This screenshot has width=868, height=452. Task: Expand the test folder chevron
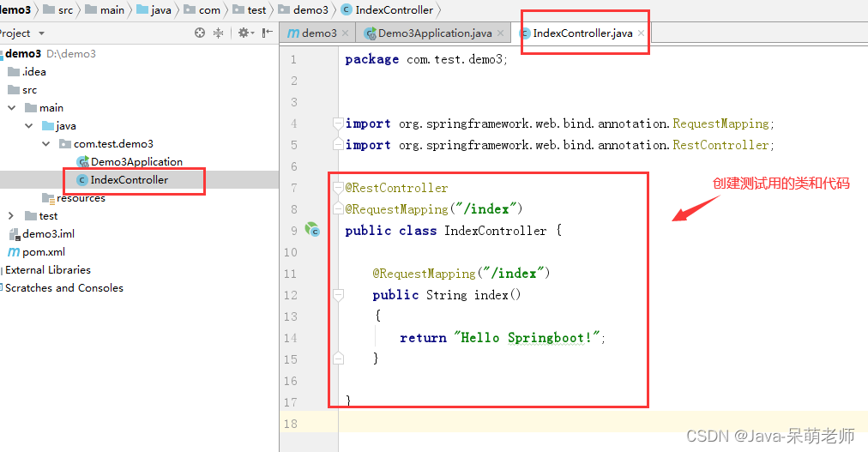click(x=11, y=216)
